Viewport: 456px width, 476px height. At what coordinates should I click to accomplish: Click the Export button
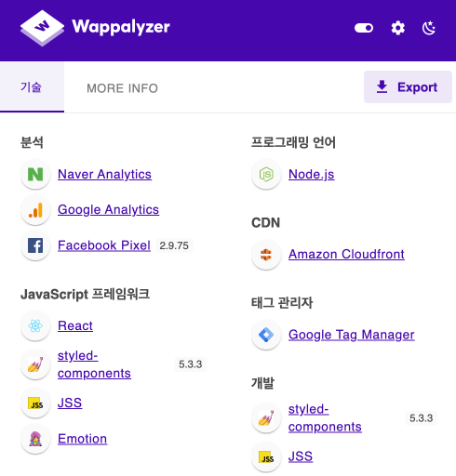408,87
